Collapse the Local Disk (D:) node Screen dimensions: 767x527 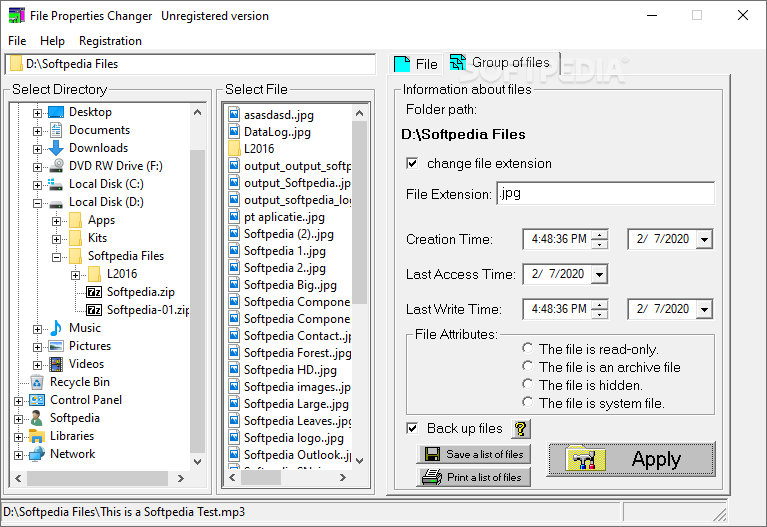[37, 203]
